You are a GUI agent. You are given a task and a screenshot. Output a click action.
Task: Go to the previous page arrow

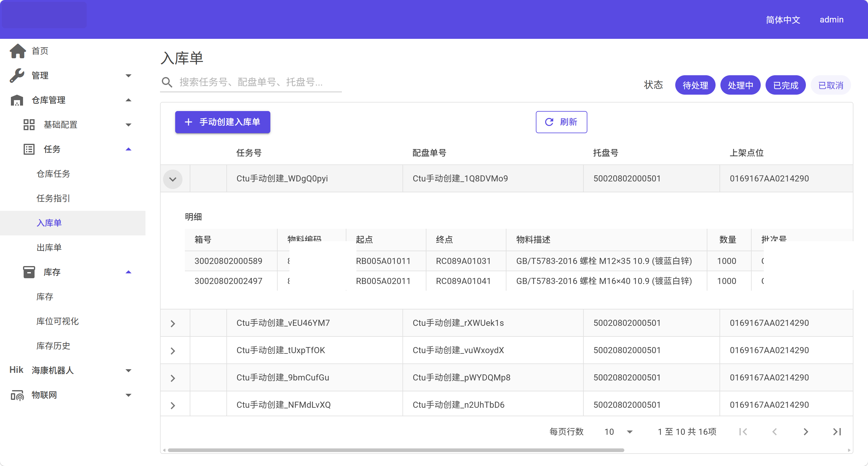(774, 432)
